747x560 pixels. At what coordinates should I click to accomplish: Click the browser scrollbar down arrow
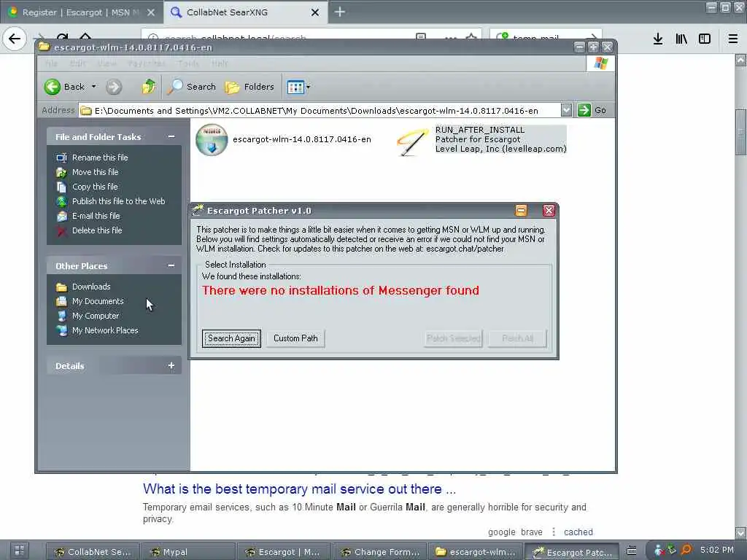click(741, 532)
